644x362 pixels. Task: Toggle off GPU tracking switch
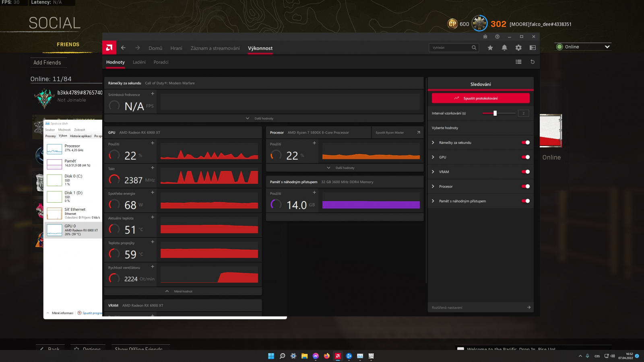[526, 157]
